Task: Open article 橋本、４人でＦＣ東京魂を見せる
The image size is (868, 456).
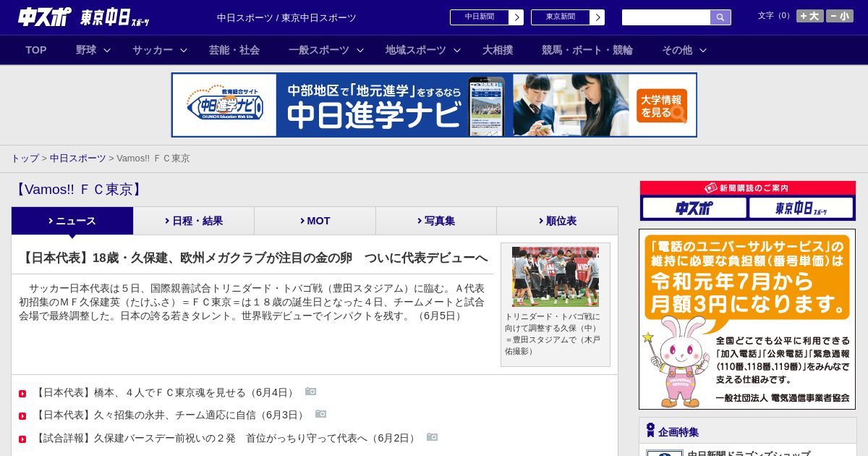Action: [165, 392]
